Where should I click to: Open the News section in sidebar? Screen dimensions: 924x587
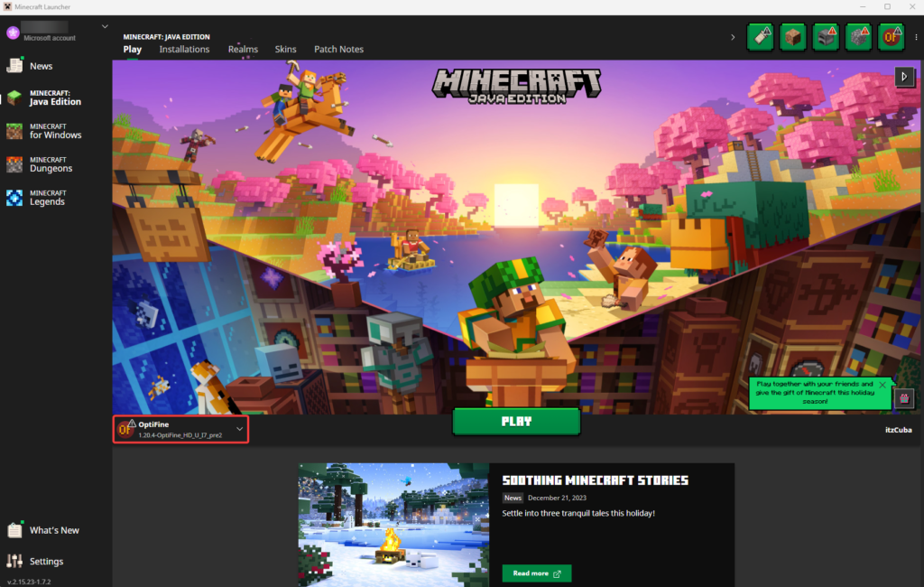pos(41,66)
